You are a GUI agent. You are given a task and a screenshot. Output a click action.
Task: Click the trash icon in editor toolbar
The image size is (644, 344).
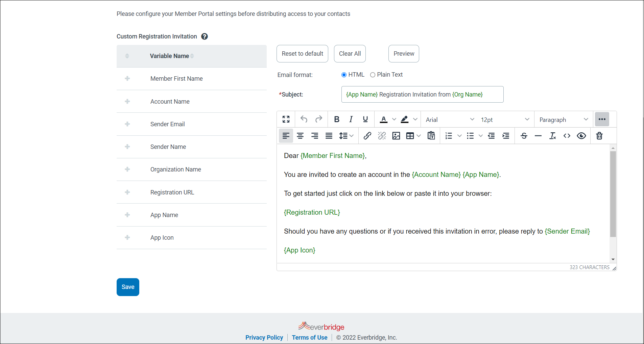coord(599,136)
